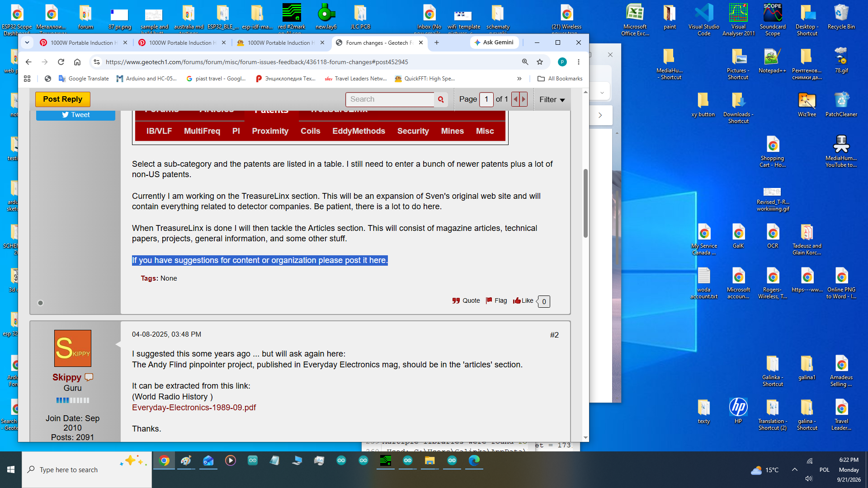Click the zoom magnifier in address bar
The width and height of the screenshot is (868, 488).
point(525,62)
